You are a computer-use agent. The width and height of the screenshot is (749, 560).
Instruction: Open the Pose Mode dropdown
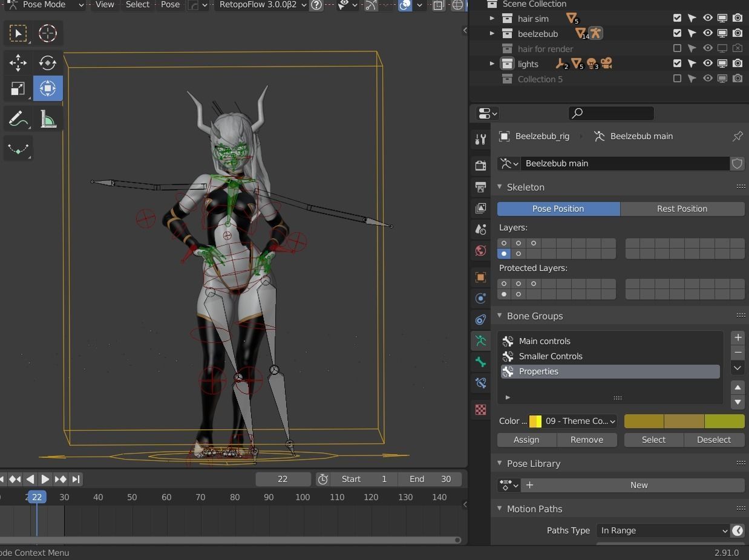pyautogui.click(x=45, y=5)
